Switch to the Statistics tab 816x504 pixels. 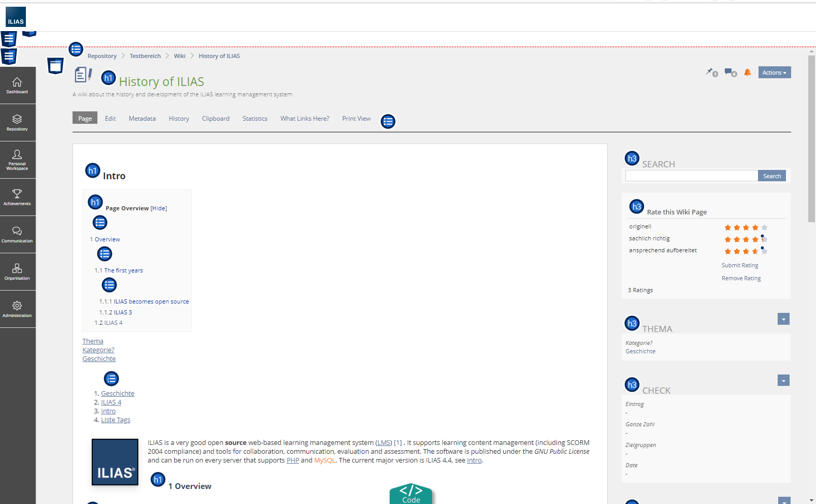point(255,119)
